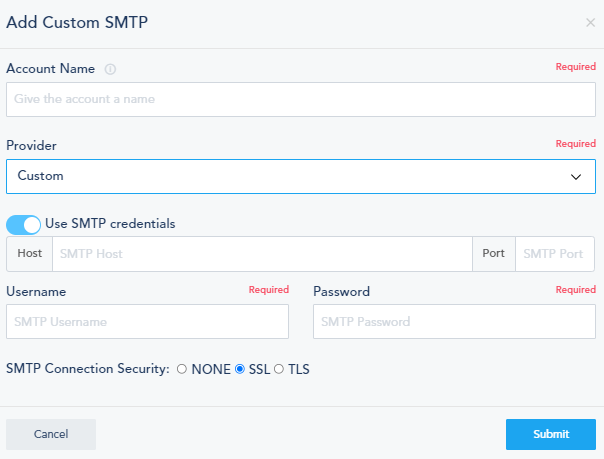Focus the SMTP Password field

tap(454, 322)
